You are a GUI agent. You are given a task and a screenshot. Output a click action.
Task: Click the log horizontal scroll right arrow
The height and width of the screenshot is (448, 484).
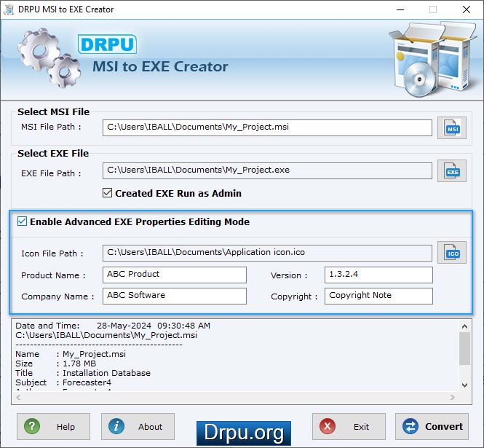coord(453,397)
